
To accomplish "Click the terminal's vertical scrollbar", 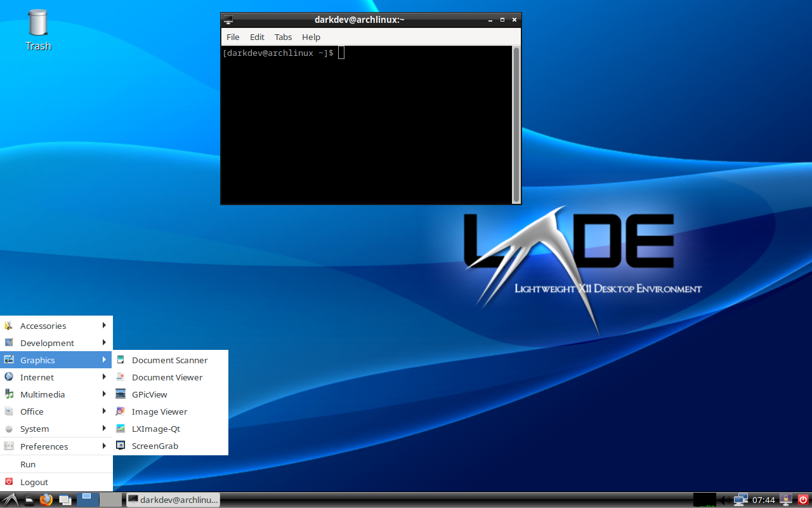I will click(x=516, y=124).
